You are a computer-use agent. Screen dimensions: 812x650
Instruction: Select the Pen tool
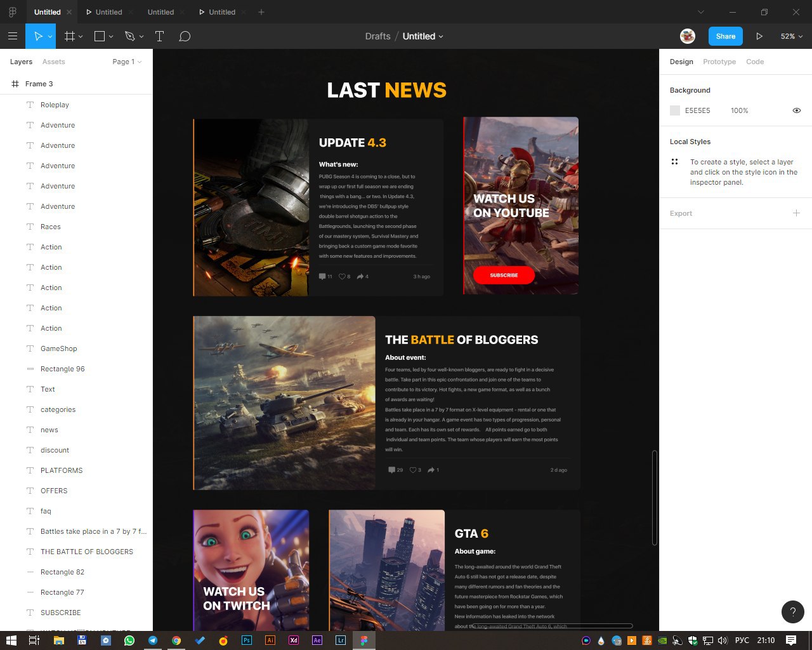coord(130,36)
